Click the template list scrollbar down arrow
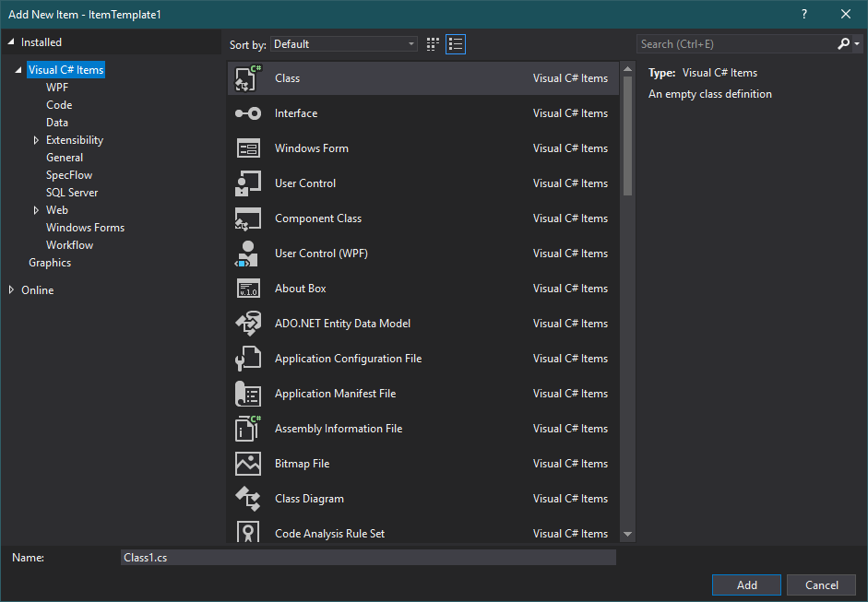The height and width of the screenshot is (602, 868). point(627,534)
